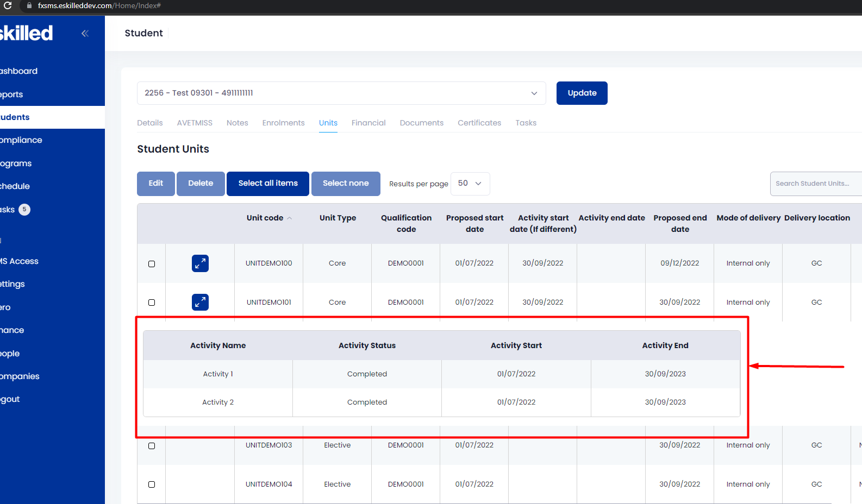Click the Activity Status header
This screenshot has height=504, width=862.
367,345
